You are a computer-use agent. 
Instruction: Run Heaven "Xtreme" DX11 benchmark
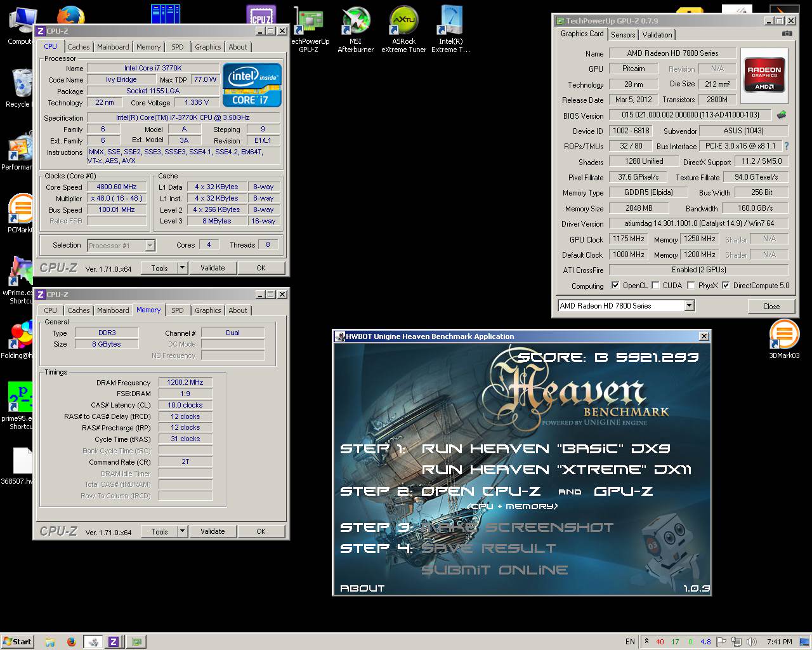tap(556, 470)
